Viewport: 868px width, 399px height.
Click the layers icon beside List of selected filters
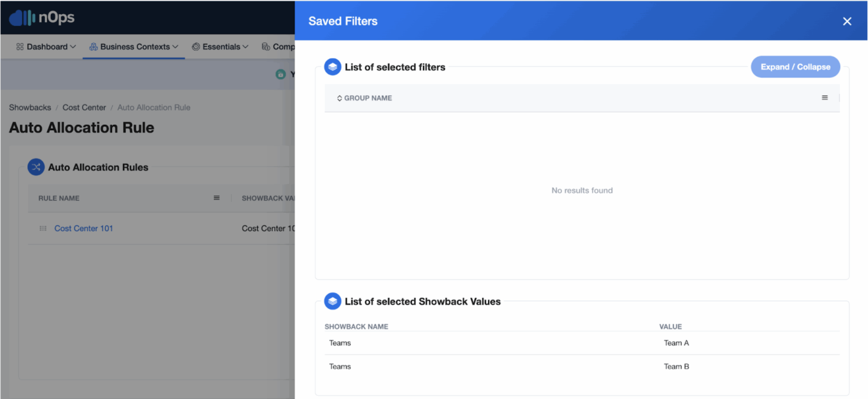click(332, 67)
